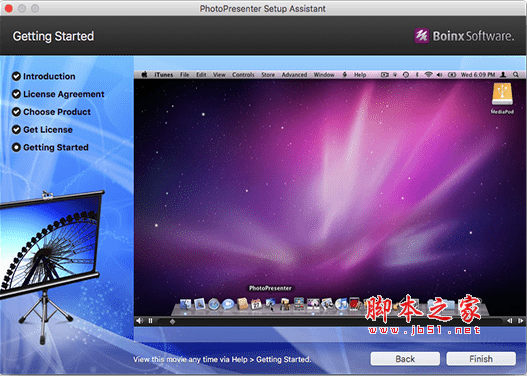Close the Setup Assistant window
Viewport: 527px width, 376px height.
pos(8,8)
